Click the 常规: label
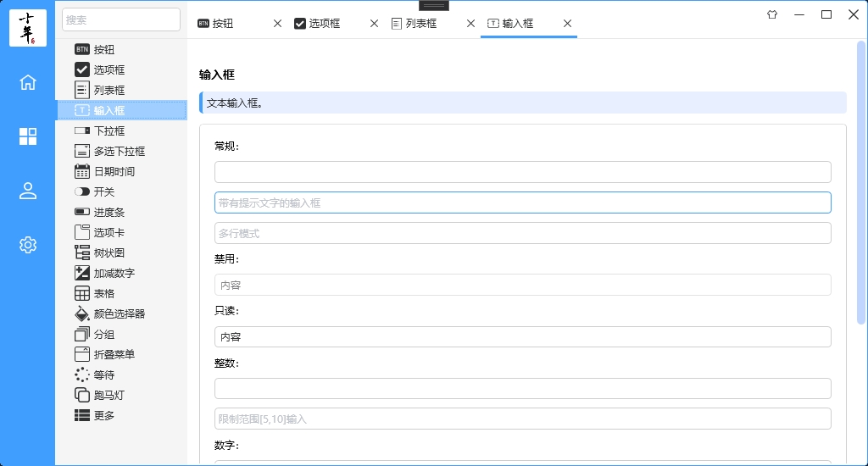Screen dimensions: 868x466 click(226, 146)
